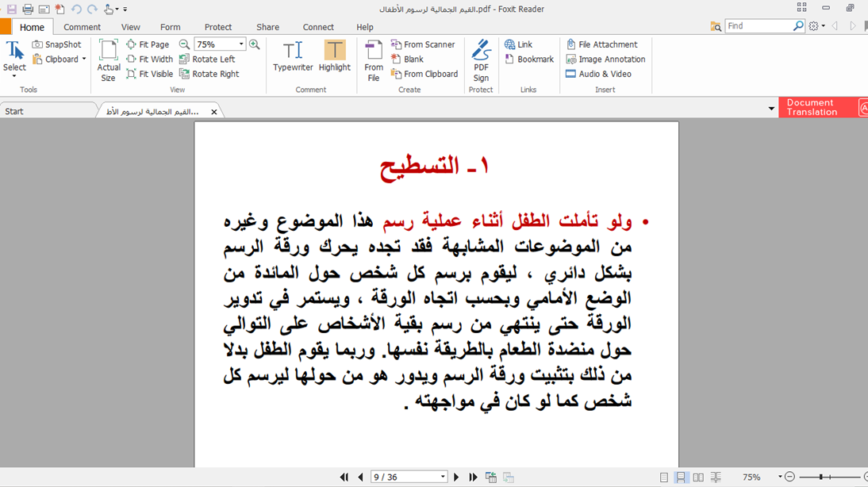The image size is (868, 487).
Task: Add a File Attachment
Action: (601, 44)
